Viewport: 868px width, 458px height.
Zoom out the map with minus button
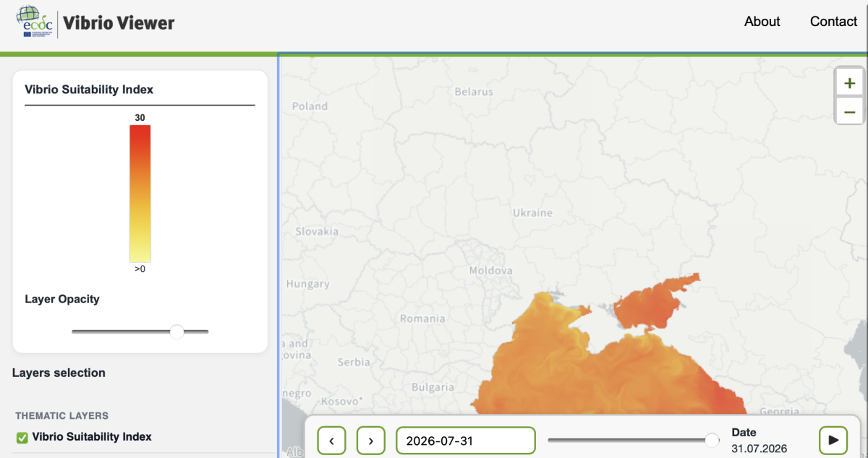[x=849, y=111]
